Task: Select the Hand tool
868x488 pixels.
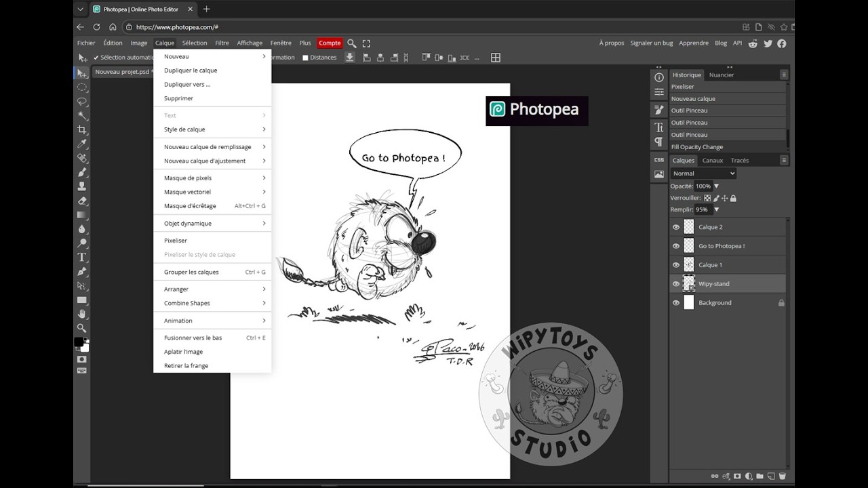Action: coord(82,314)
